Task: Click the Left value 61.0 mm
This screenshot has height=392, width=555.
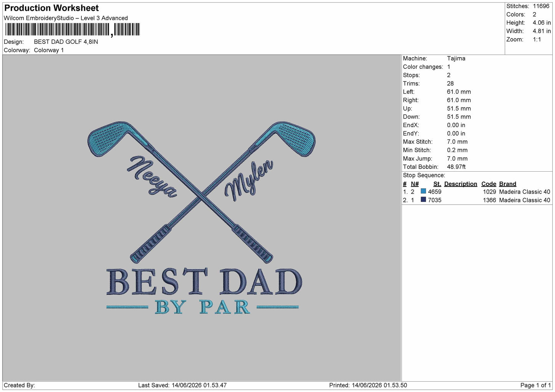Action: [x=459, y=92]
